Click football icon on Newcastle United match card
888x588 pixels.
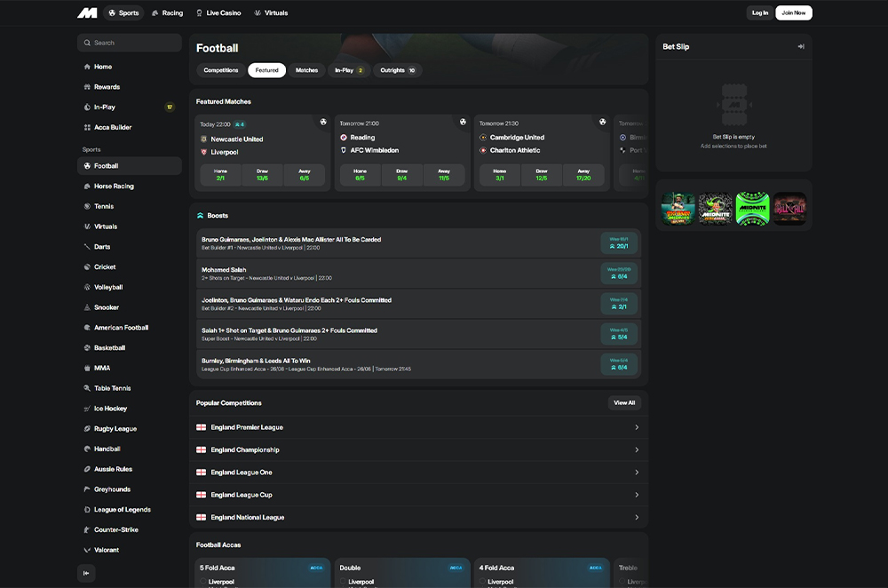point(323,122)
